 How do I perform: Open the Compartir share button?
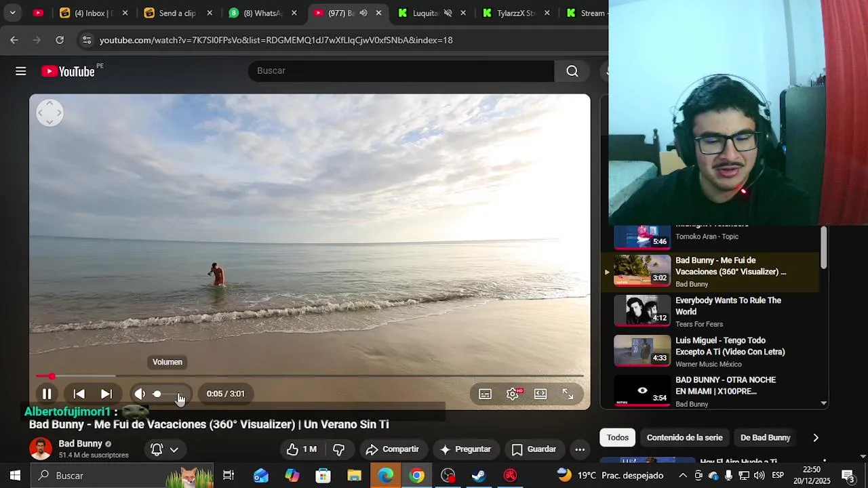pos(393,449)
